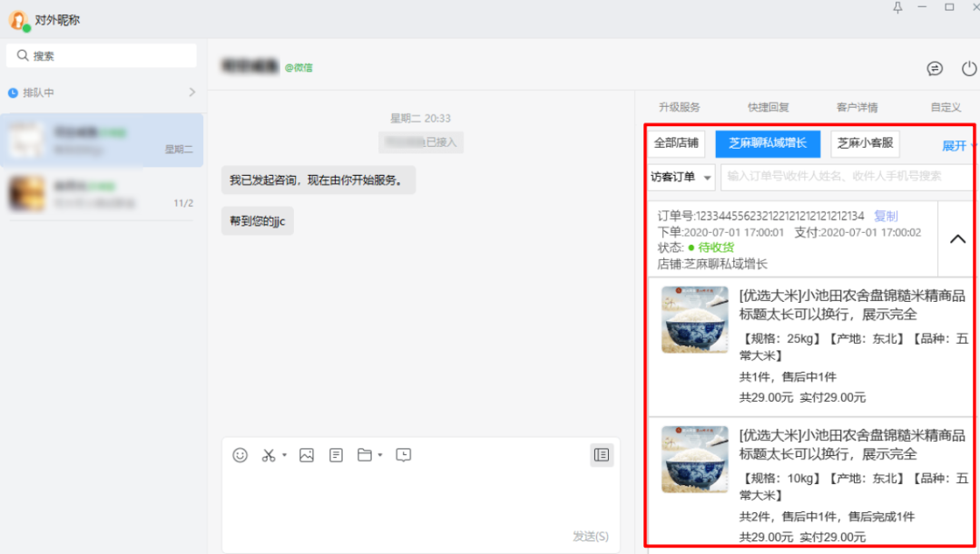The width and height of the screenshot is (980, 554).
Task: Collapse the order details with the chevron
Action: 956,238
